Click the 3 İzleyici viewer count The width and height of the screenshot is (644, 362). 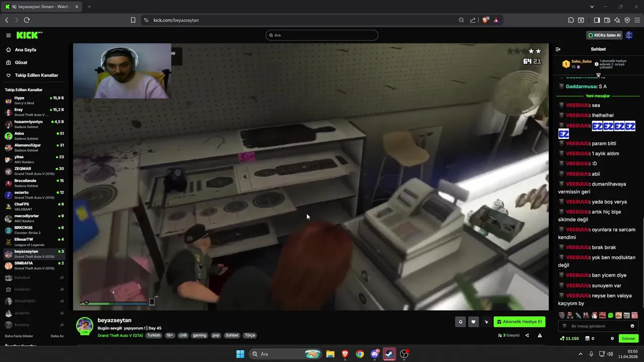pyautogui.click(x=509, y=335)
